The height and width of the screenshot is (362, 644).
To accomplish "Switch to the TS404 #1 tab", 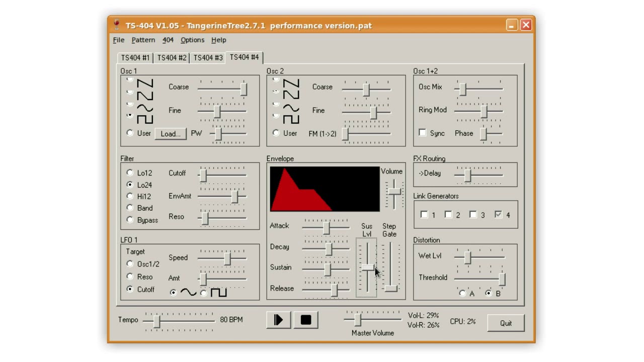I will pyautogui.click(x=135, y=58).
